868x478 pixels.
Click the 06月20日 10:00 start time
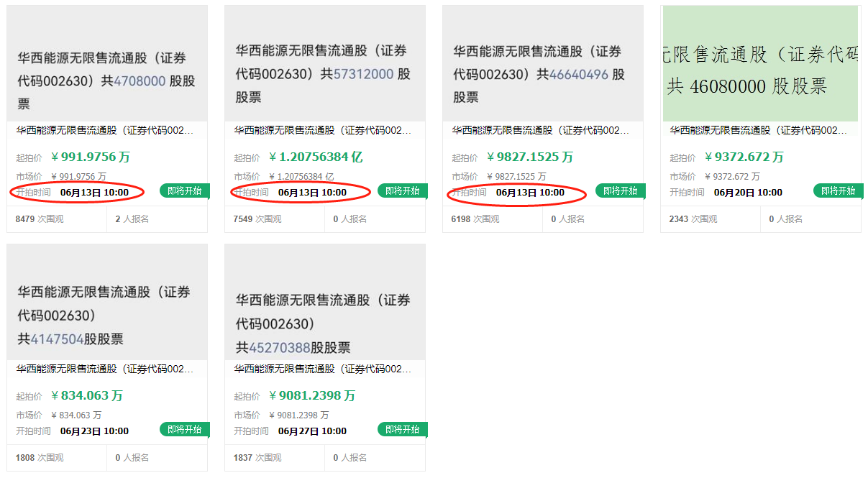tap(748, 193)
